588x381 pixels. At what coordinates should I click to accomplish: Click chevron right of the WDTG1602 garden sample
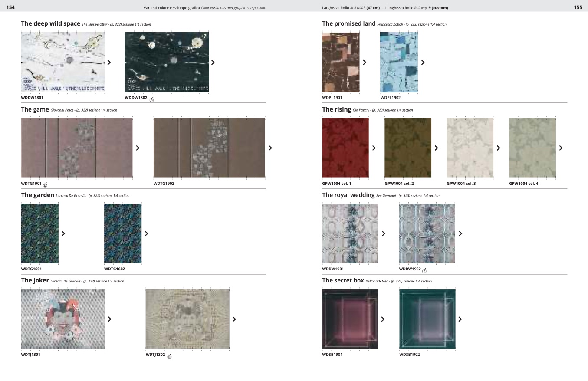146,233
